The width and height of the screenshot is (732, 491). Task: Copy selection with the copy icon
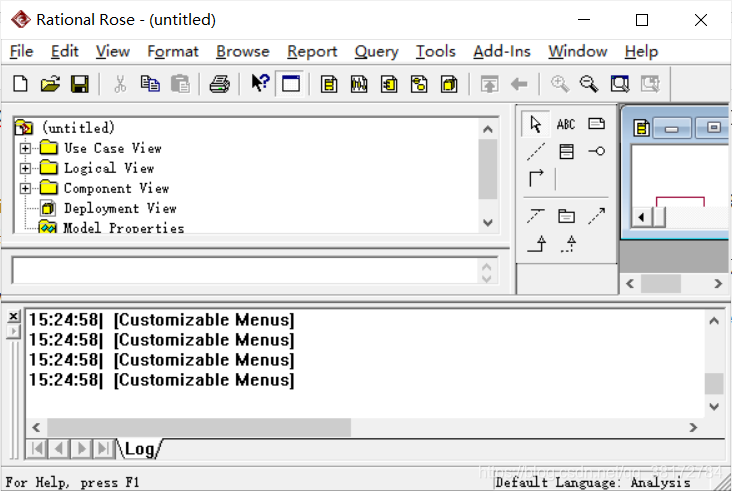point(150,84)
